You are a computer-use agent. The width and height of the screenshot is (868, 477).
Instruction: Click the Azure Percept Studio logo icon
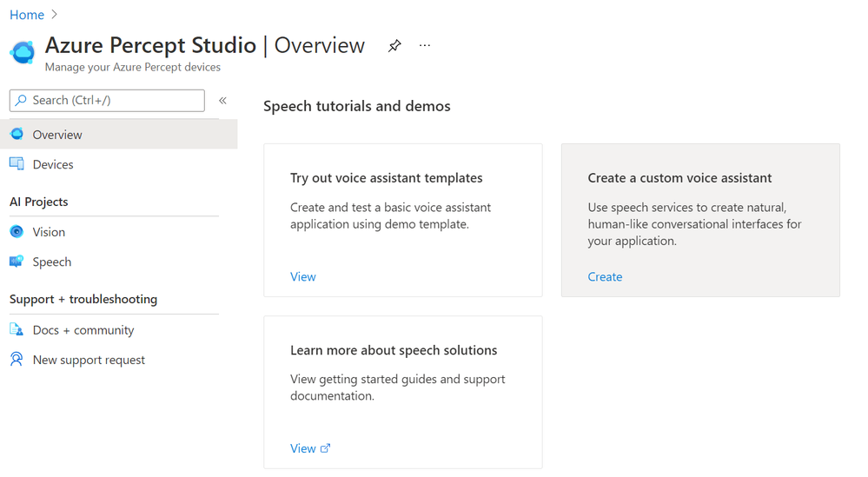tap(23, 53)
